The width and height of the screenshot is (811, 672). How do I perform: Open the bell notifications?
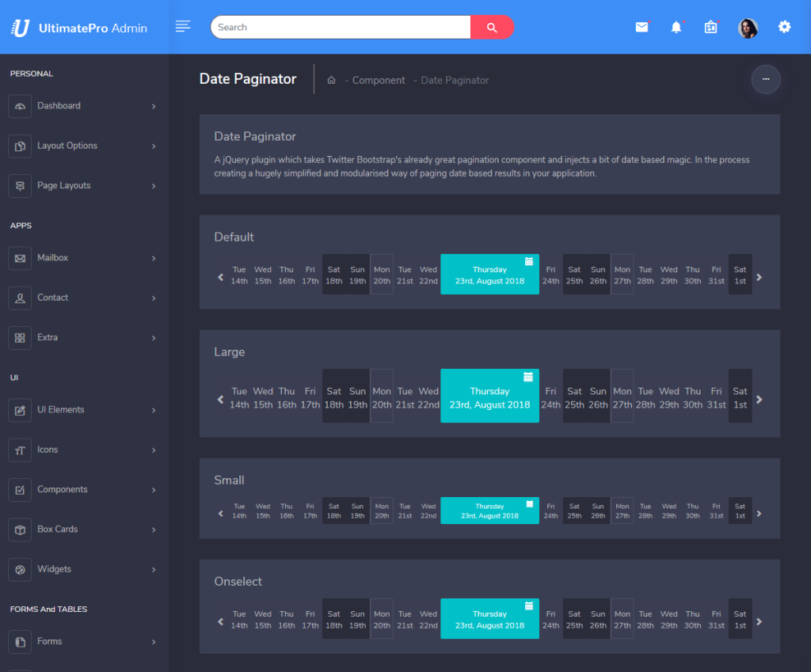click(676, 27)
